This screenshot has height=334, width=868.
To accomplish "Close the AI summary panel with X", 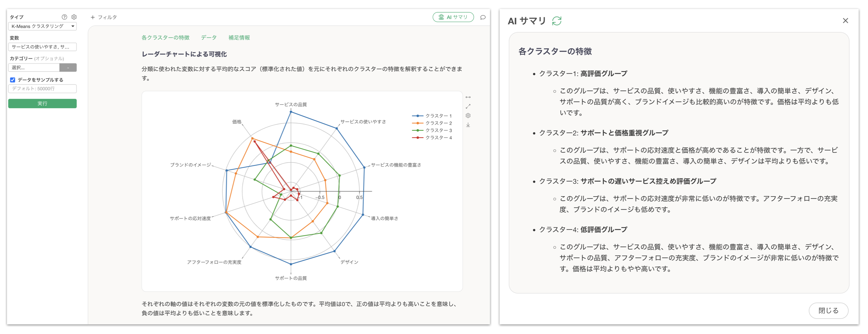I will [x=845, y=21].
